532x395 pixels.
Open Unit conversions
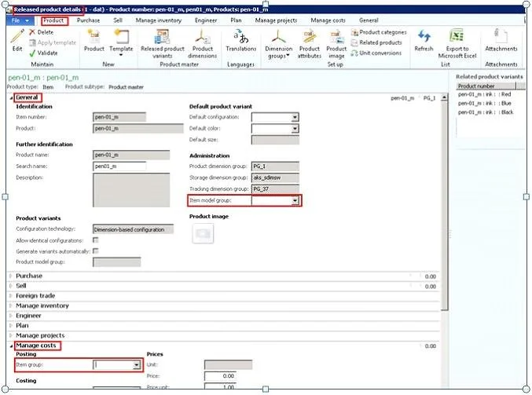(376, 53)
